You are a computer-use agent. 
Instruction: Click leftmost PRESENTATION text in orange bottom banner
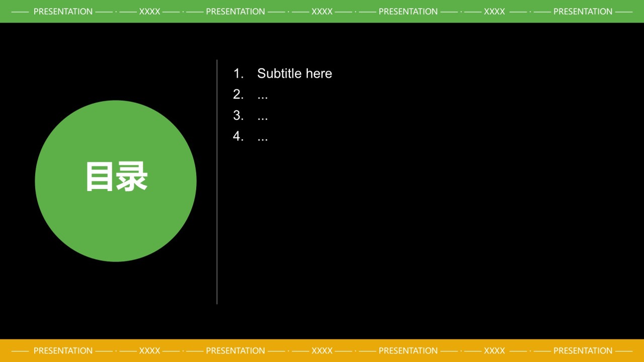click(63, 350)
